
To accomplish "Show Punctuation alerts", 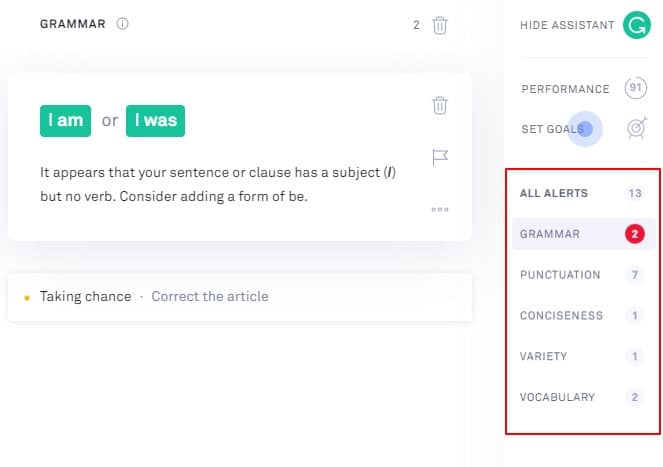I will (x=582, y=275).
